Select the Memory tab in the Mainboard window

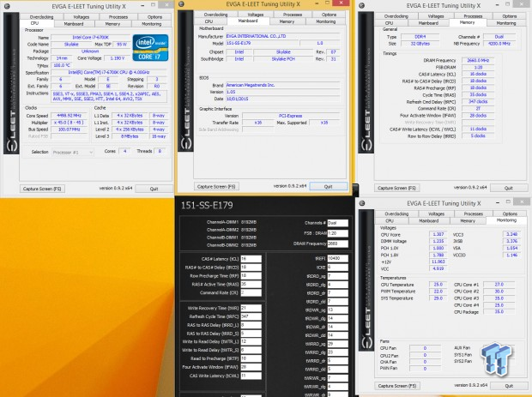tap(287, 21)
